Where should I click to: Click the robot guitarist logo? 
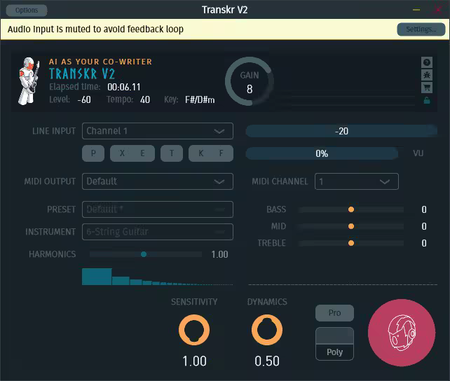tap(29, 80)
